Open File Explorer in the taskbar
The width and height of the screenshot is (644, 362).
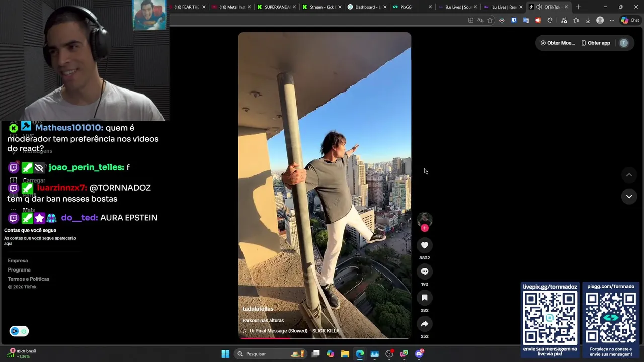tap(345, 354)
